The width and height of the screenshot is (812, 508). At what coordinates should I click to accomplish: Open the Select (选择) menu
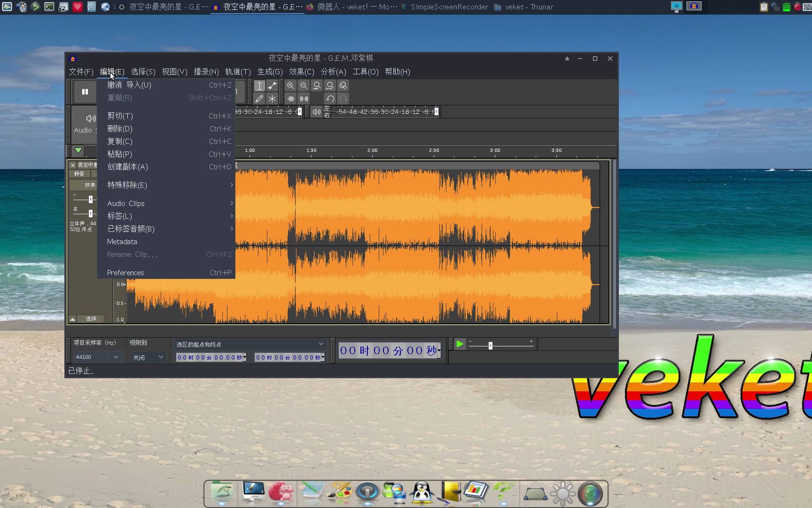pos(143,71)
